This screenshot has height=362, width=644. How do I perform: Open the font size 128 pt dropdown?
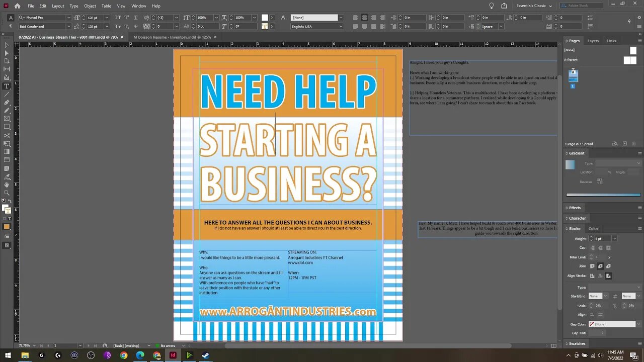pyautogui.click(x=107, y=18)
